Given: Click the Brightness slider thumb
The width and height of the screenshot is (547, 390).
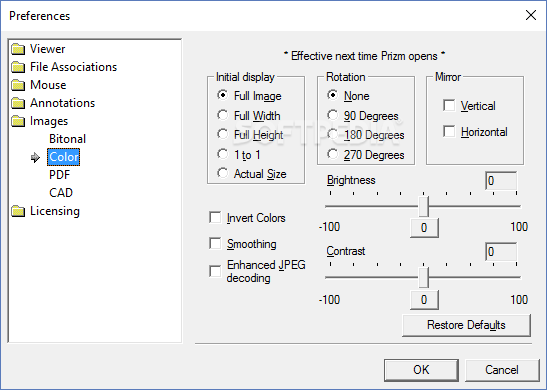Looking at the screenshot, I should [424, 206].
